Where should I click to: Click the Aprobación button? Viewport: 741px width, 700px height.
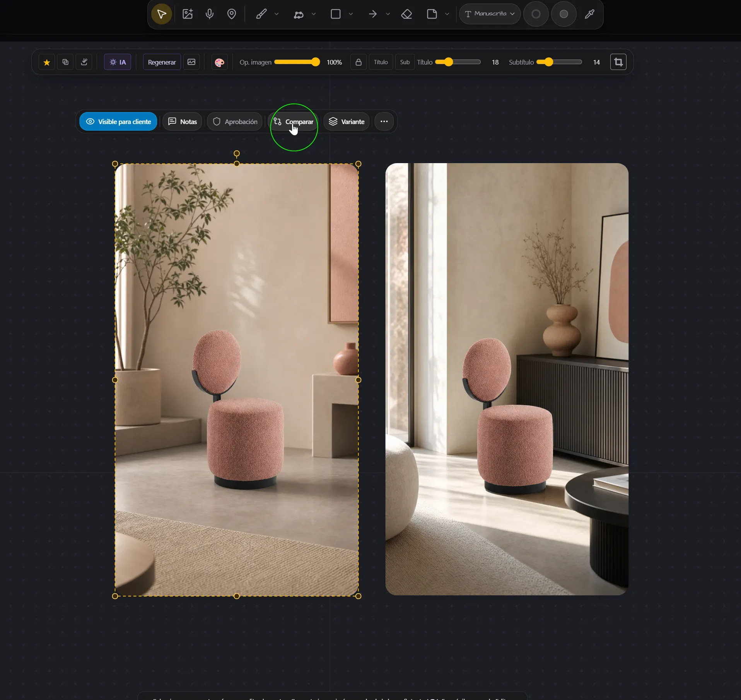coord(235,122)
